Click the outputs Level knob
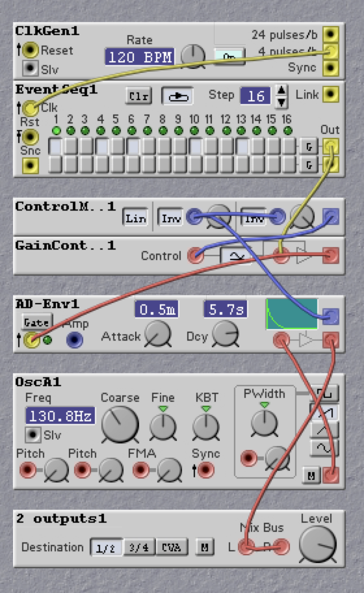364x593 pixels. click(x=317, y=544)
